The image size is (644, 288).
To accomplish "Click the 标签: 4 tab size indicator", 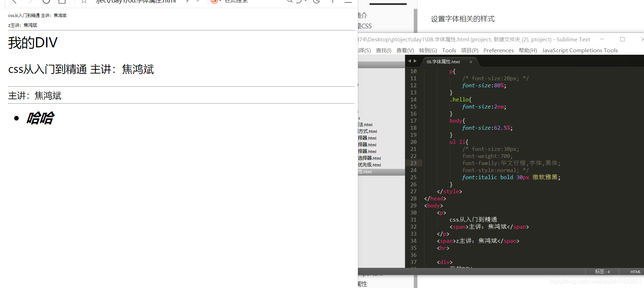I will pyautogui.click(x=602, y=272).
